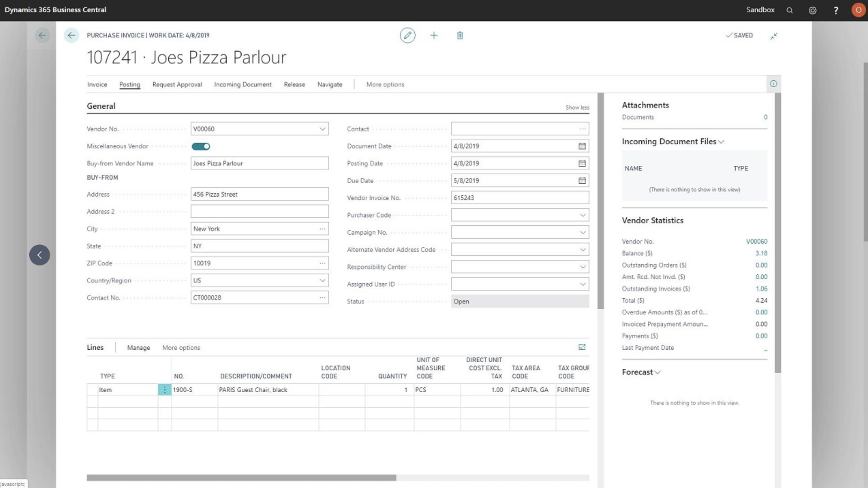
Task: Open the Campaign No. dropdown
Action: (x=582, y=232)
